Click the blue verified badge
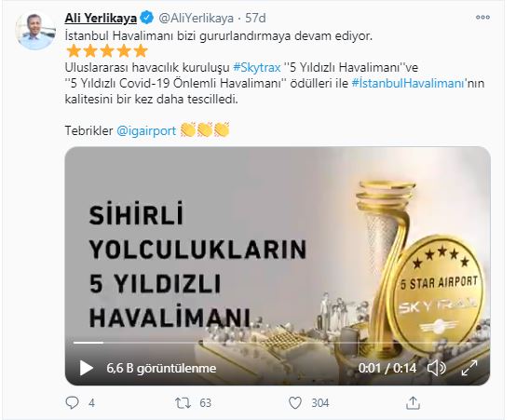 [147, 18]
